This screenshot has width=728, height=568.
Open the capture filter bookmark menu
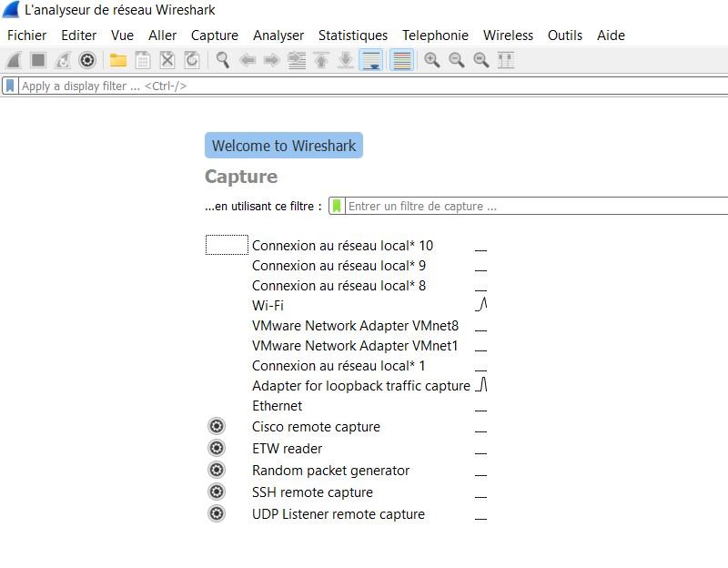(337, 206)
